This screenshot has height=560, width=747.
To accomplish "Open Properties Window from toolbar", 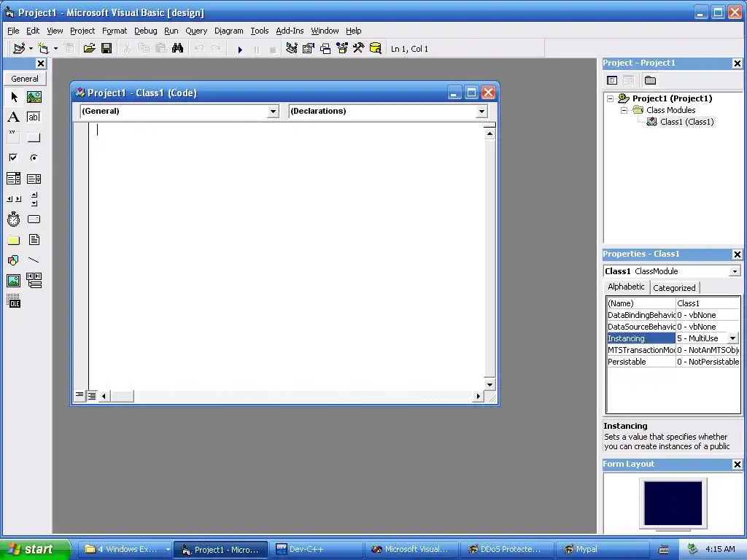I will point(309,48).
